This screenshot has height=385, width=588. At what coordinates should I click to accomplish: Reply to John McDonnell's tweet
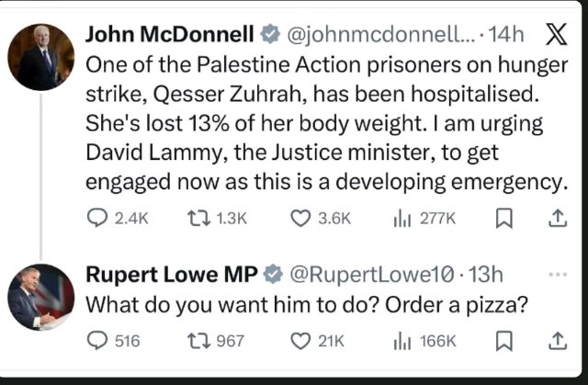click(97, 218)
